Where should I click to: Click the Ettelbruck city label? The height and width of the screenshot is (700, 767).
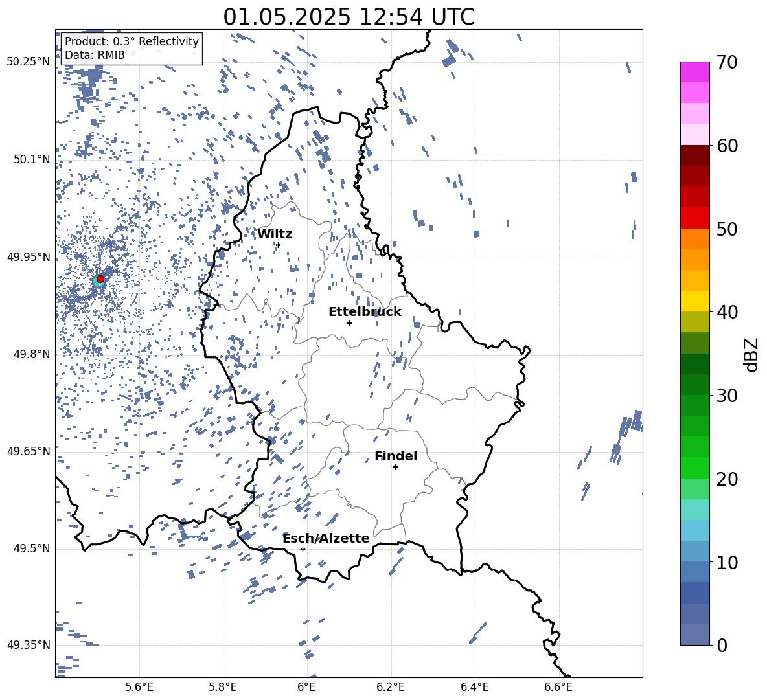365,312
